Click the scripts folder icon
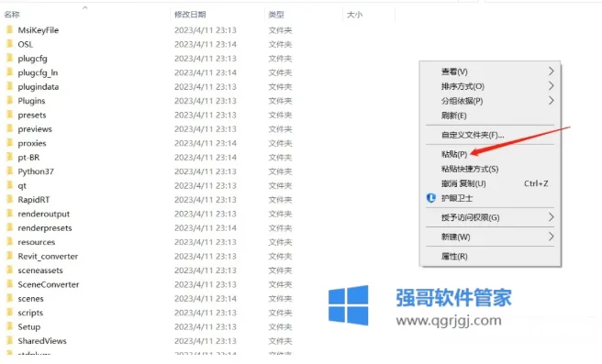Viewport: 602px width, 364px height. 10,313
